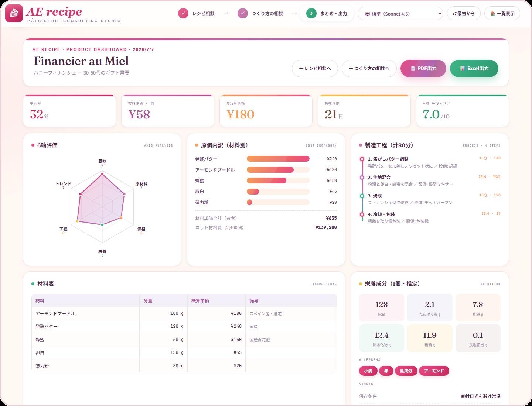The width and height of the screenshot is (532, 406).
Task: Click the レシピ相談 checkmark step circle
Action: pyautogui.click(x=183, y=14)
